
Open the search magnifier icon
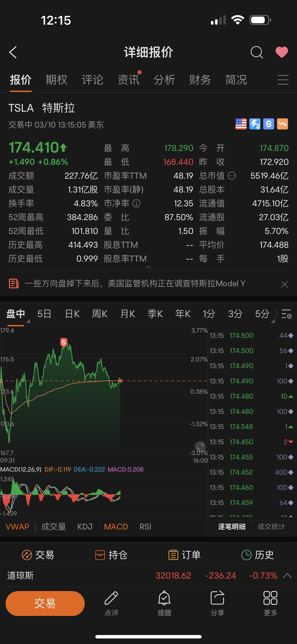click(256, 52)
